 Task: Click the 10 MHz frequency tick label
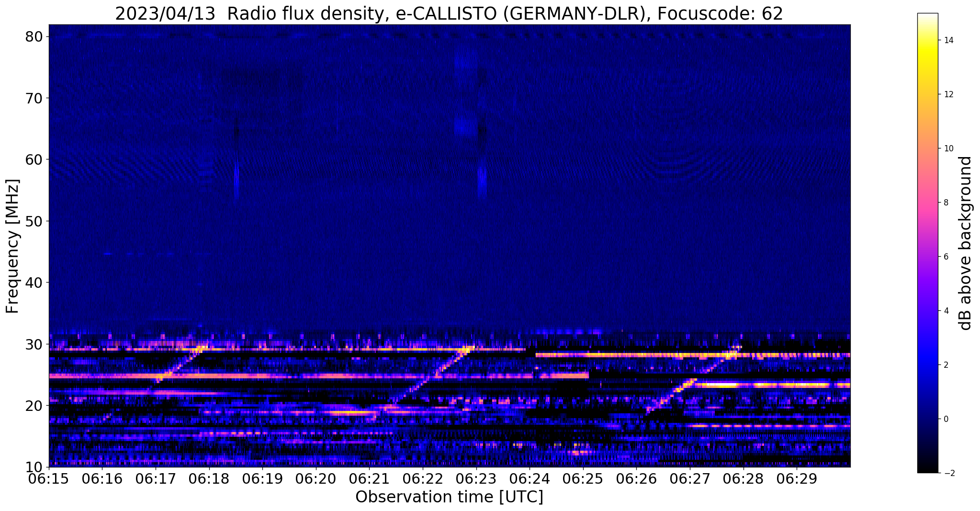[x=35, y=467]
